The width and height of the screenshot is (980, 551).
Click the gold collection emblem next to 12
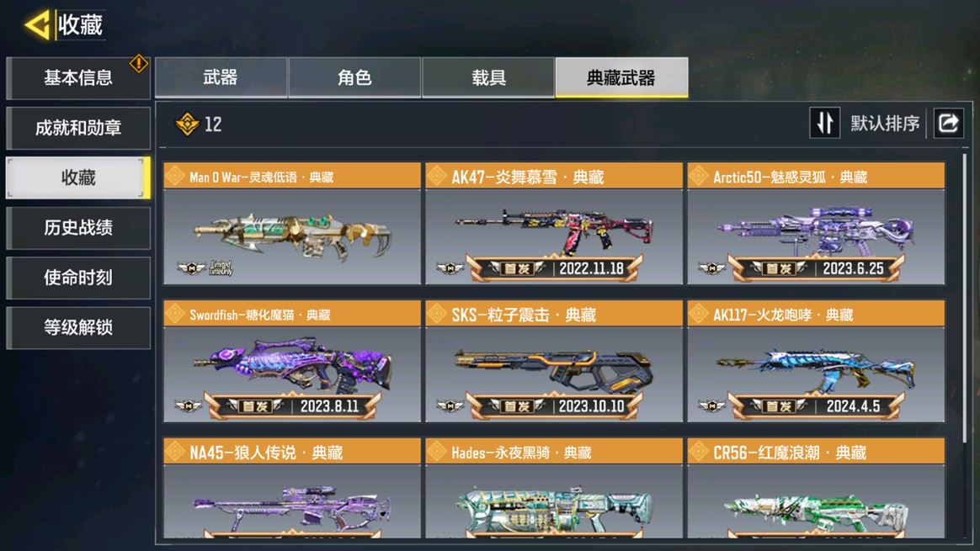coord(187,125)
